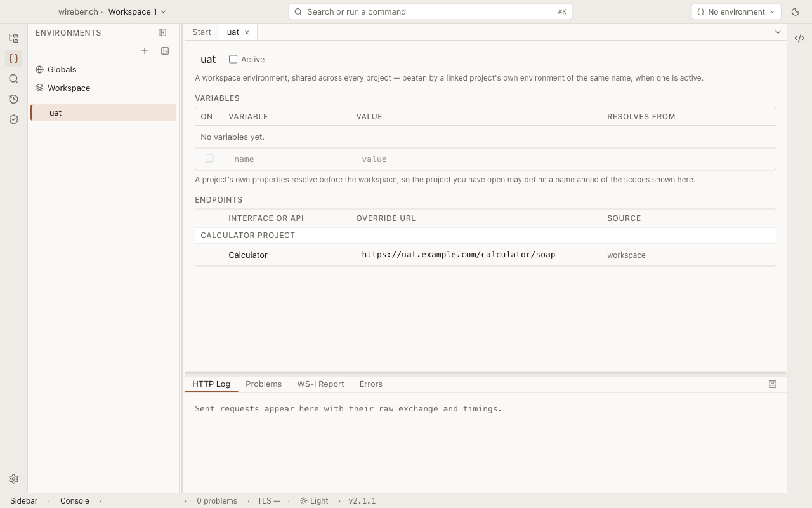Click the CALCULATOR PROJECT group header
812x508 pixels.
(247, 236)
